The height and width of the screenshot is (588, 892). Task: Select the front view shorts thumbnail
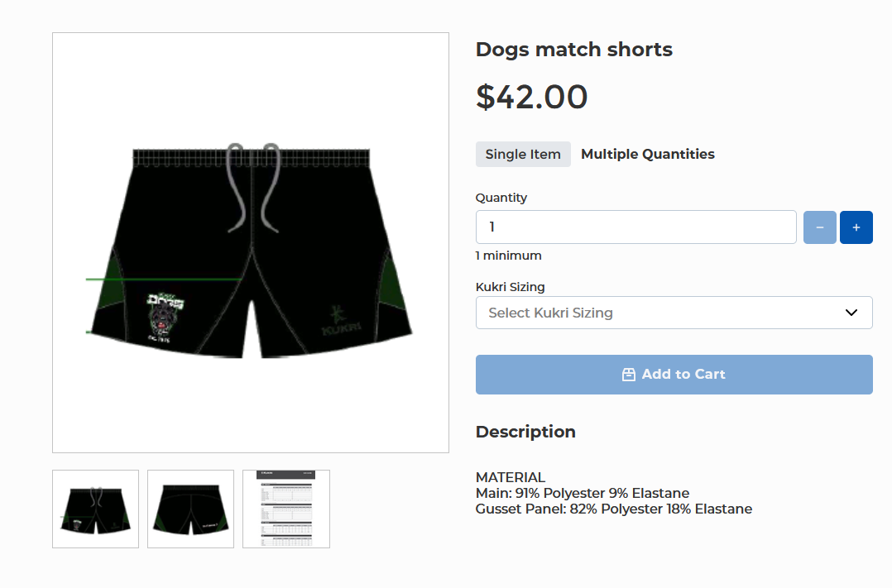click(x=95, y=509)
